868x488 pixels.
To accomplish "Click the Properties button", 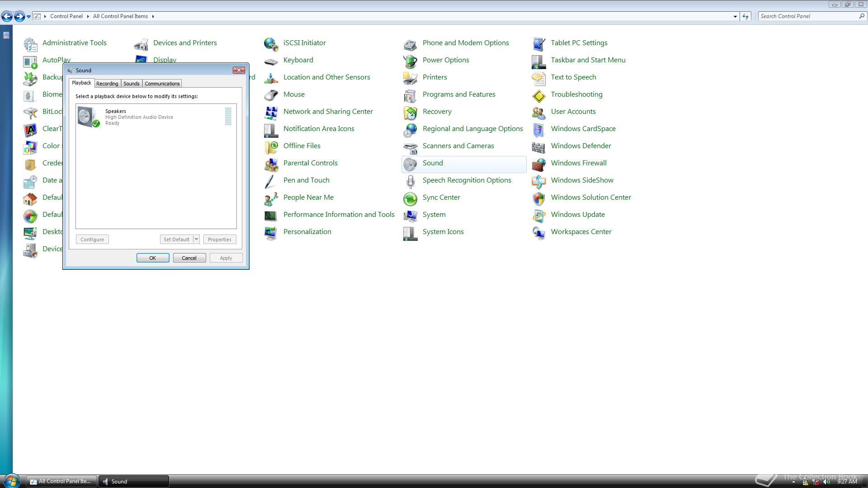I will pyautogui.click(x=220, y=239).
